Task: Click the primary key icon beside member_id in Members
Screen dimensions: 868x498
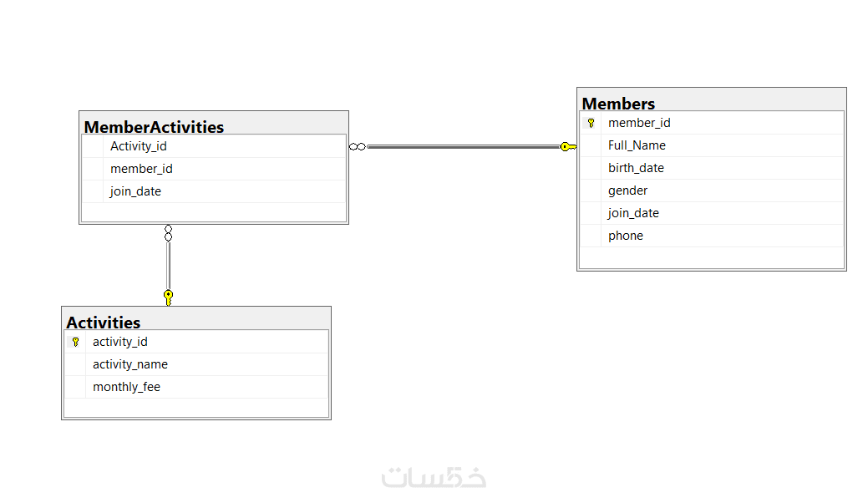Action: [x=591, y=123]
